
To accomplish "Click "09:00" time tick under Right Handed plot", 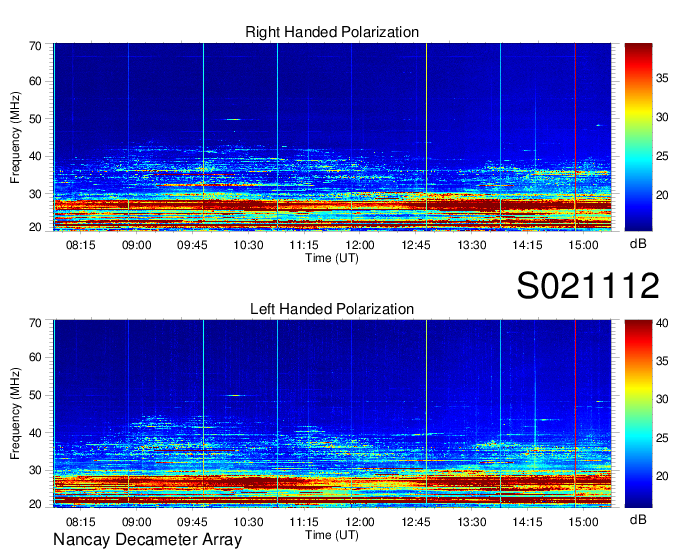I will pyautogui.click(x=137, y=245).
